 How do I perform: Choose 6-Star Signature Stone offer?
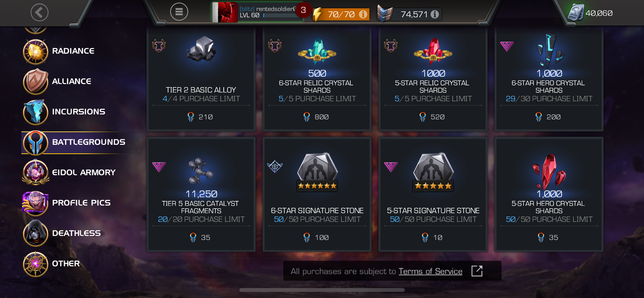coord(317,194)
